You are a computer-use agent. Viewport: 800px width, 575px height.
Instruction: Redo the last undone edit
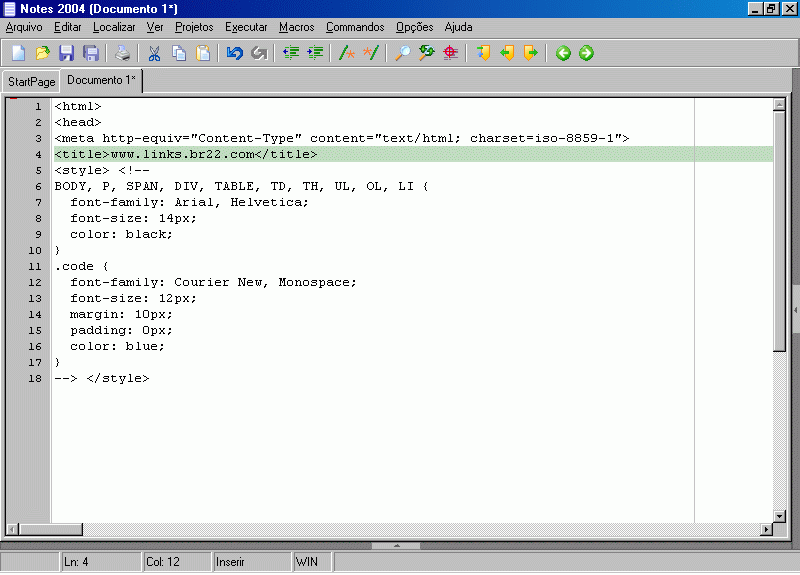click(259, 53)
